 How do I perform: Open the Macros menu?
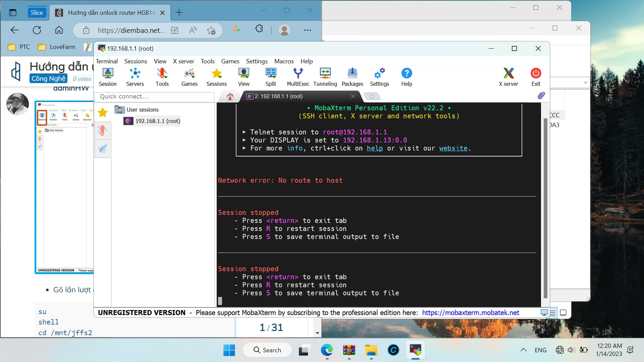tap(284, 61)
